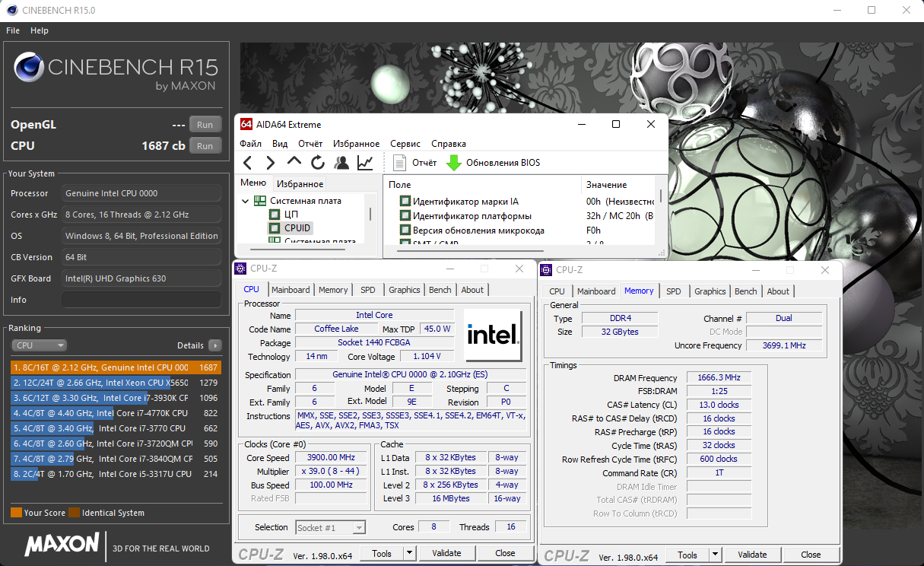Click the green BIOS updates arrow icon

[454, 163]
